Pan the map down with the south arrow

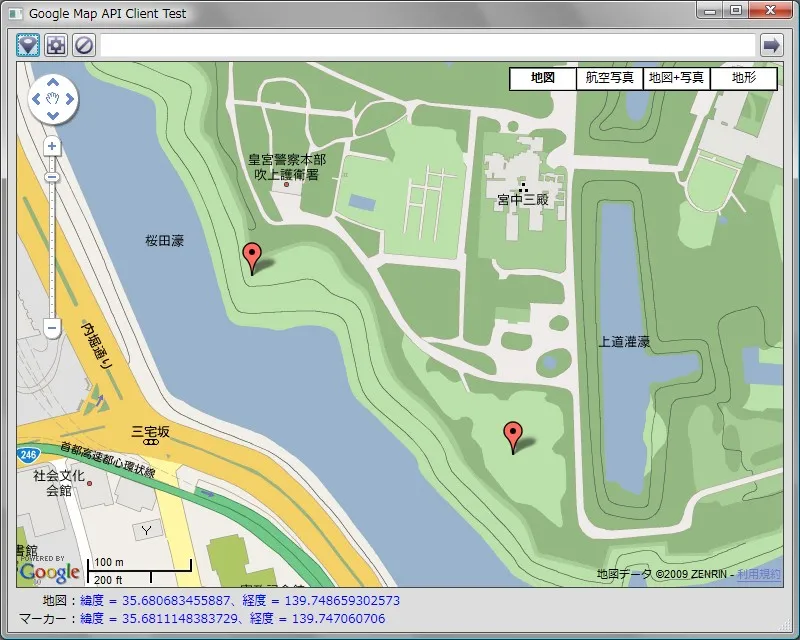(x=53, y=115)
